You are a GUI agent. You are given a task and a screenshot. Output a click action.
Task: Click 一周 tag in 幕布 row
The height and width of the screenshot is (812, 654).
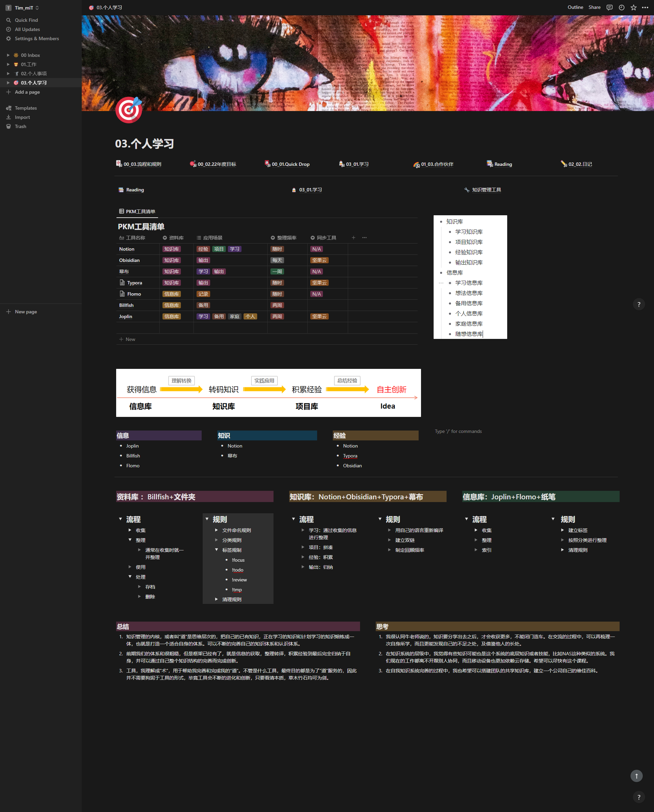(x=277, y=271)
